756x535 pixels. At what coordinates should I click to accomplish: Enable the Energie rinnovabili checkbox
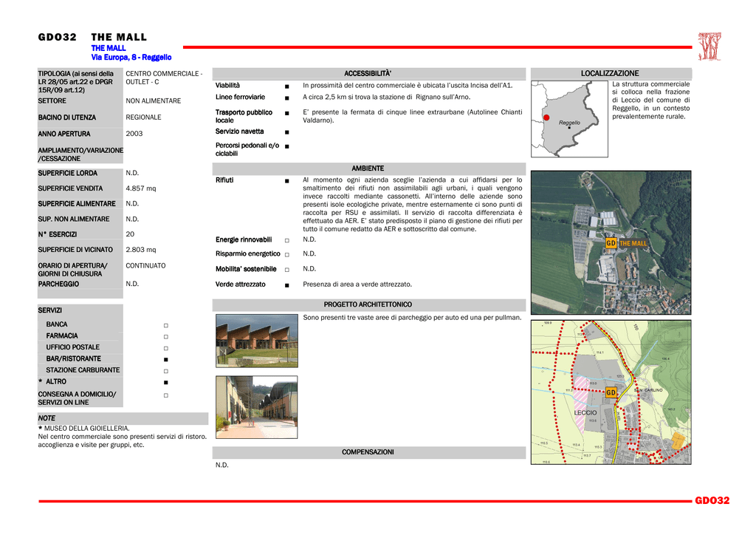287,240
